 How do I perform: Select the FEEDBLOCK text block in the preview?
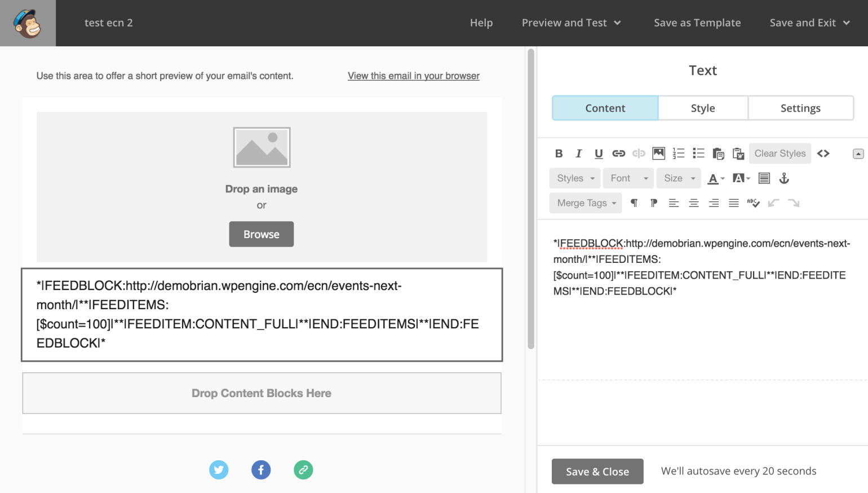[x=262, y=315]
